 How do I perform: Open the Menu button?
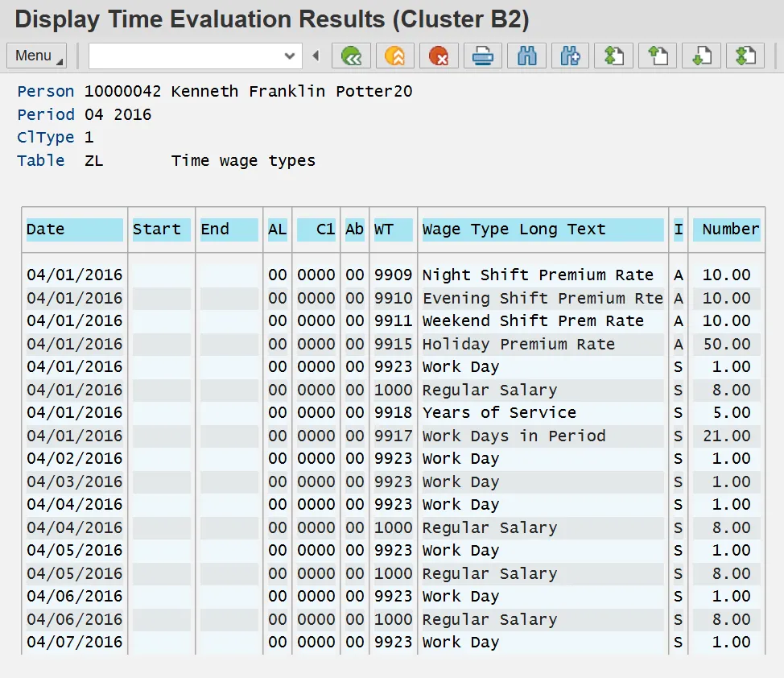click(x=37, y=56)
